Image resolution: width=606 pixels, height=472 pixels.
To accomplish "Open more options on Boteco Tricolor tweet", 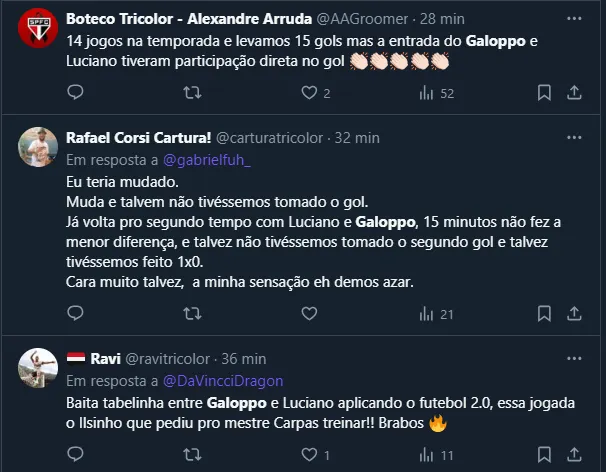I will coord(575,19).
